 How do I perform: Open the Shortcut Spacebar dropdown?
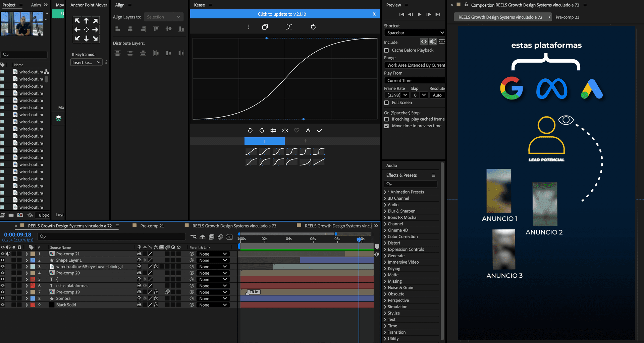click(414, 33)
